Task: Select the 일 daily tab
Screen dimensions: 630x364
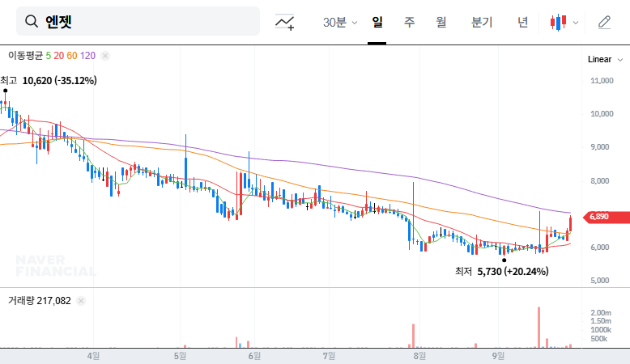Action: [377, 22]
